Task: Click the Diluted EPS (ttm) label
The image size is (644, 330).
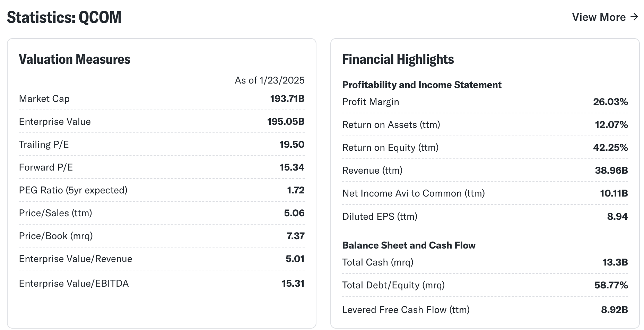Action: (380, 217)
